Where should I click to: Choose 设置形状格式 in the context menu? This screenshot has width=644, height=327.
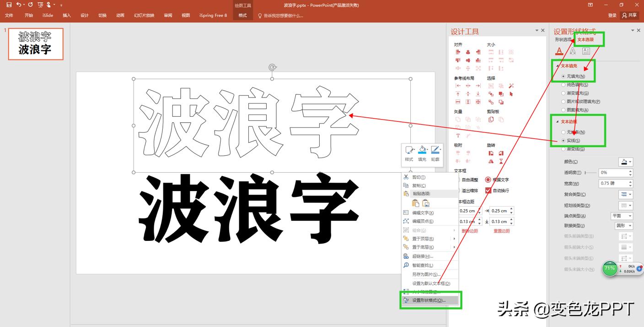[430, 301]
